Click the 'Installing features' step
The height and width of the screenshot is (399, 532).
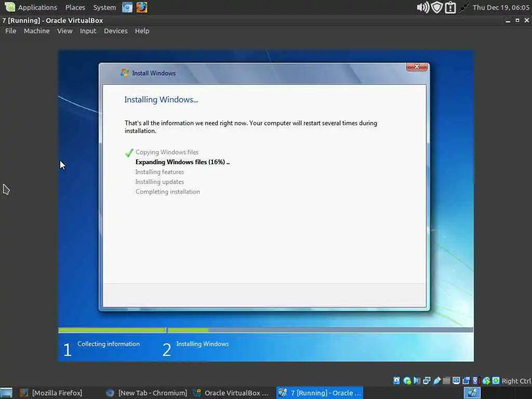coord(159,171)
